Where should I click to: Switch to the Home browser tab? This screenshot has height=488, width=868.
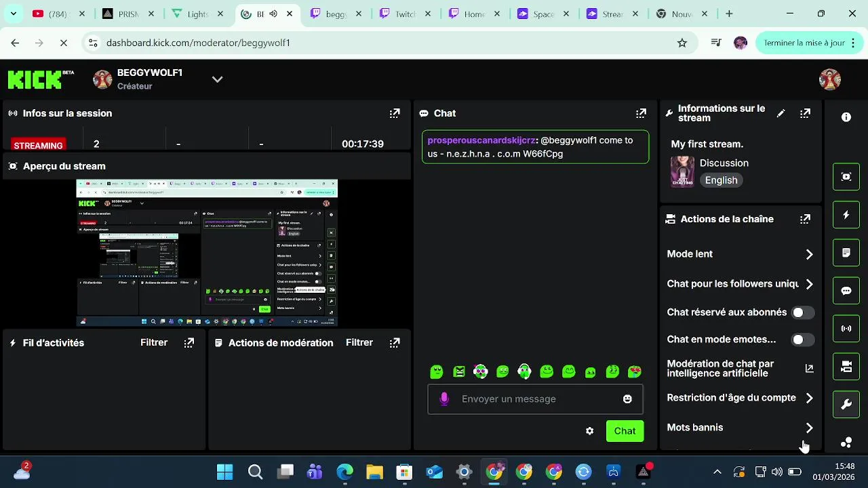click(x=475, y=14)
